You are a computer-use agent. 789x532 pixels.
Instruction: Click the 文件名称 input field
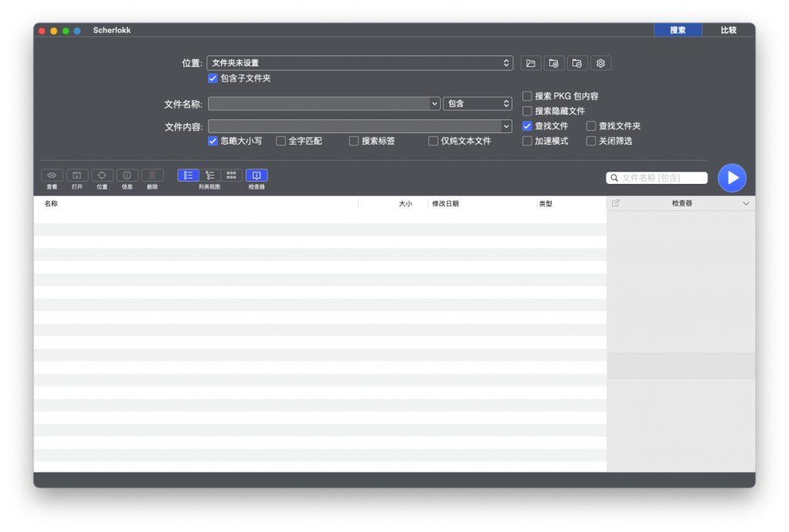click(319, 104)
